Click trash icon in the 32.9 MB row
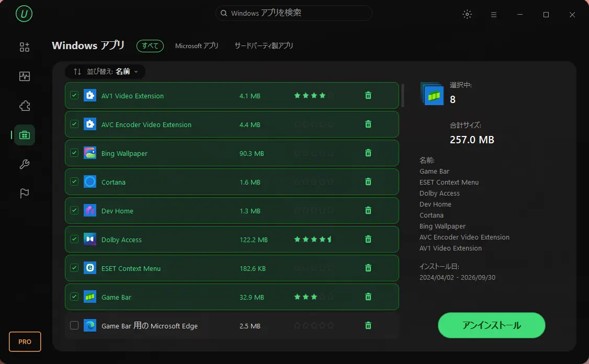Screen dimensions: 589x364 pos(368,297)
